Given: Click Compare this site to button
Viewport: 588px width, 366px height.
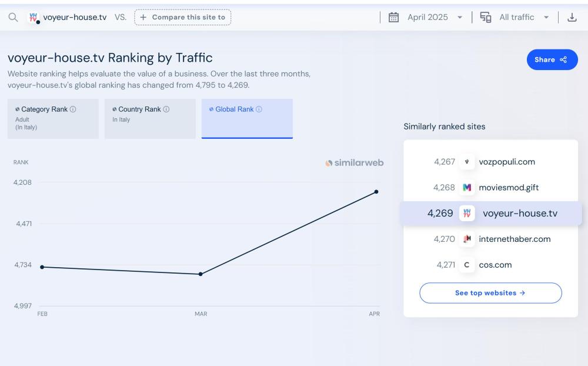Looking at the screenshot, I should click(182, 17).
